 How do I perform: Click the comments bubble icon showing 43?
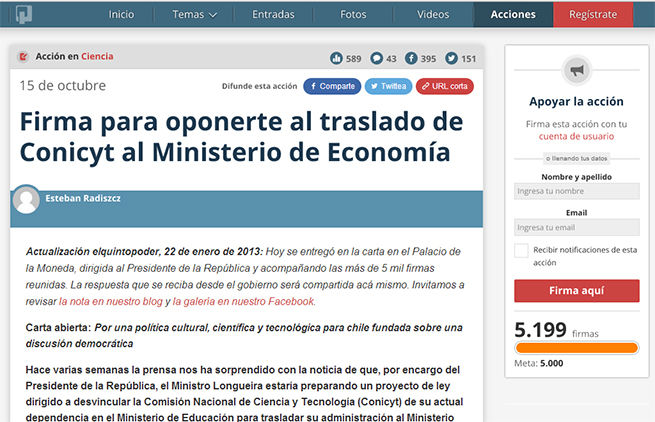coord(376,58)
